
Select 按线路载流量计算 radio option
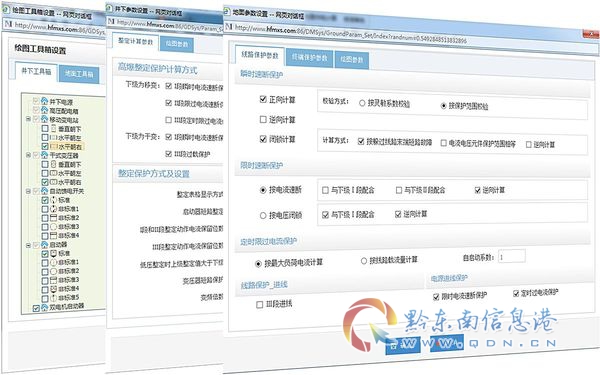pos(364,261)
